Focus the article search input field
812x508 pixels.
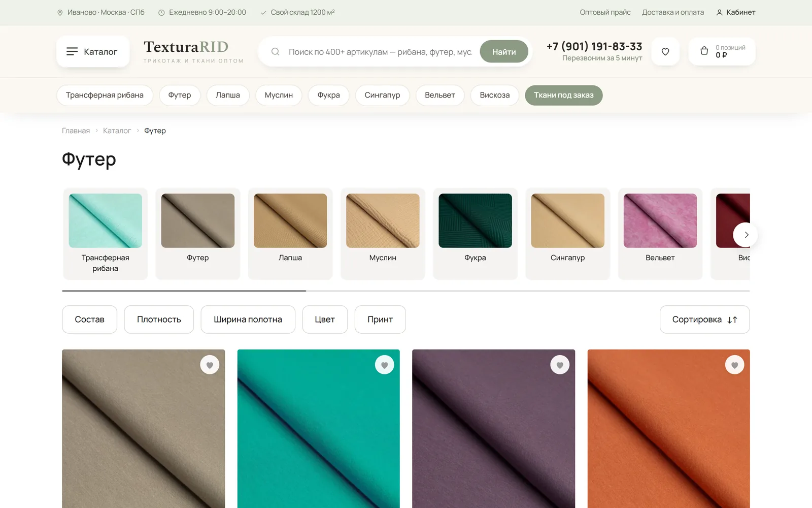coord(381,51)
